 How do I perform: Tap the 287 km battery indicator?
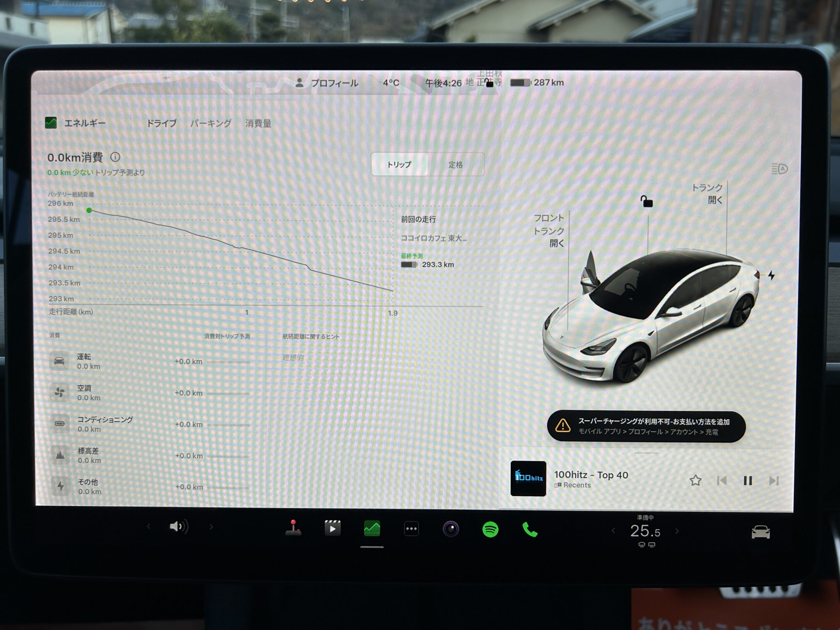point(537,82)
